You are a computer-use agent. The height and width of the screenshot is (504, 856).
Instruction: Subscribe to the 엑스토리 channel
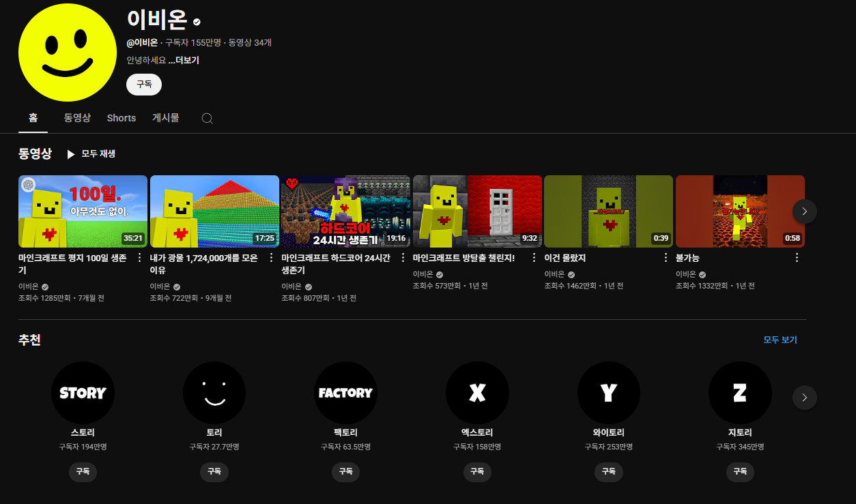click(477, 471)
